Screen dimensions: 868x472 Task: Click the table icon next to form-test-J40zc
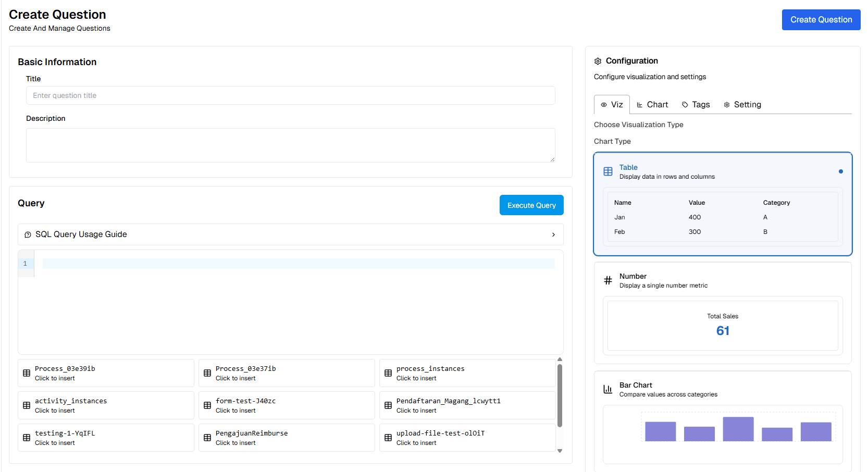(x=207, y=405)
